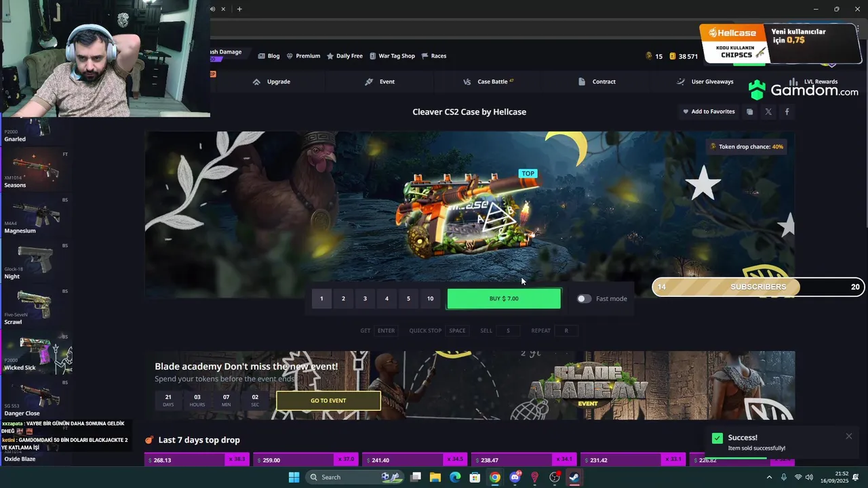
Task: Open Microsoft Edge from taskbar
Action: point(455,477)
